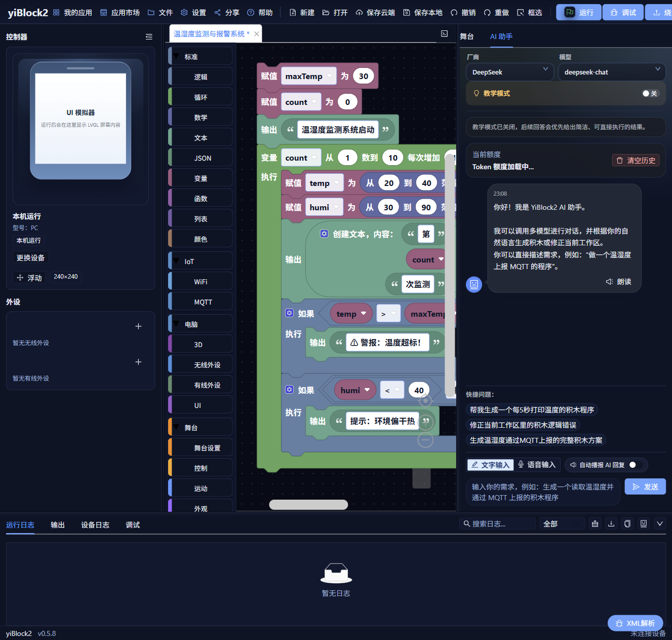Image resolution: width=672 pixels, height=640 pixels.
Task: Click the 调试 debug button
Action: [623, 12]
